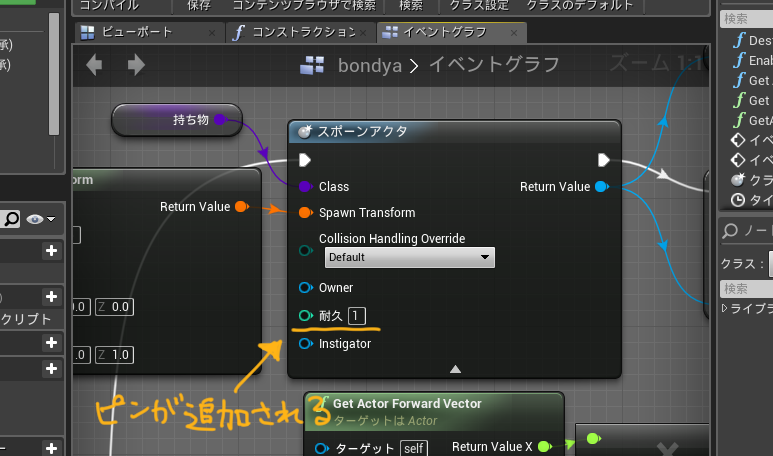Viewport: 773px width, 456px height.
Task: Open クラス設定 from the toolbar
Action: pos(479,5)
